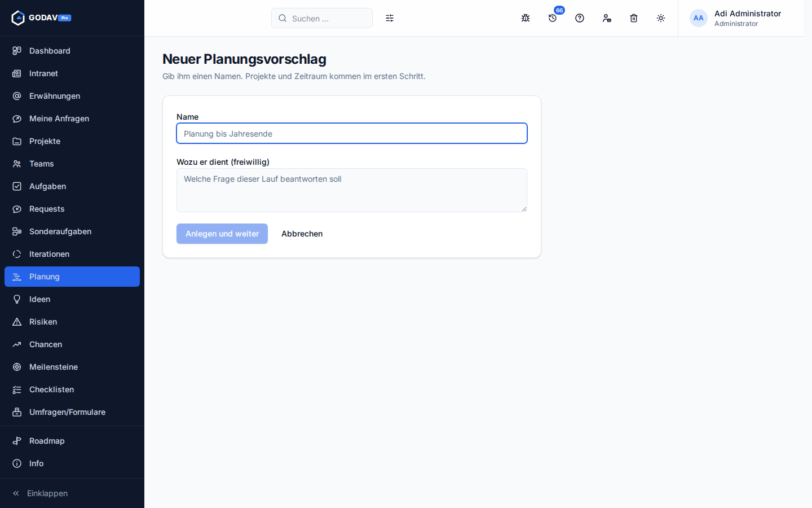Click the Wozu er dient textarea

(x=352, y=190)
